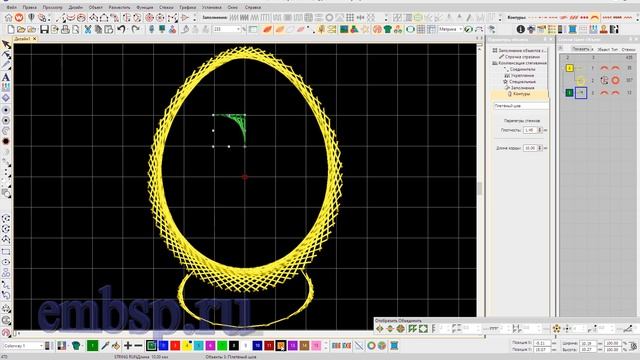Open the Файл menu
Image resolution: width=640 pixels, height=360 pixels.
[x=11, y=7]
